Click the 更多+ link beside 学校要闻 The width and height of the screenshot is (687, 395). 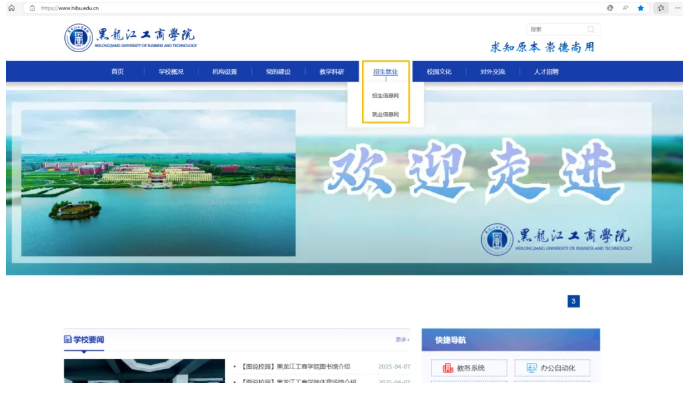[403, 339]
